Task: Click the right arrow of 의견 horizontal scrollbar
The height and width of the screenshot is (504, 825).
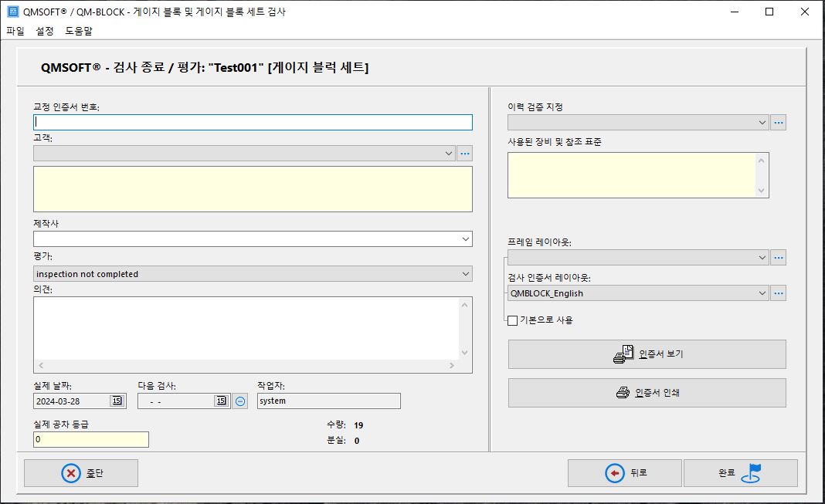Action: point(451,366)
